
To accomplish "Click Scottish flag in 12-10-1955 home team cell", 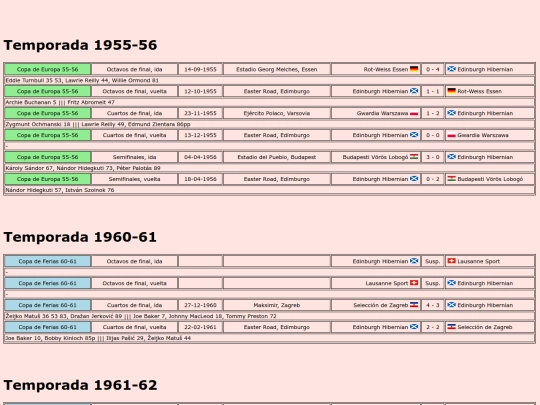I will click(x=414, y=91).
